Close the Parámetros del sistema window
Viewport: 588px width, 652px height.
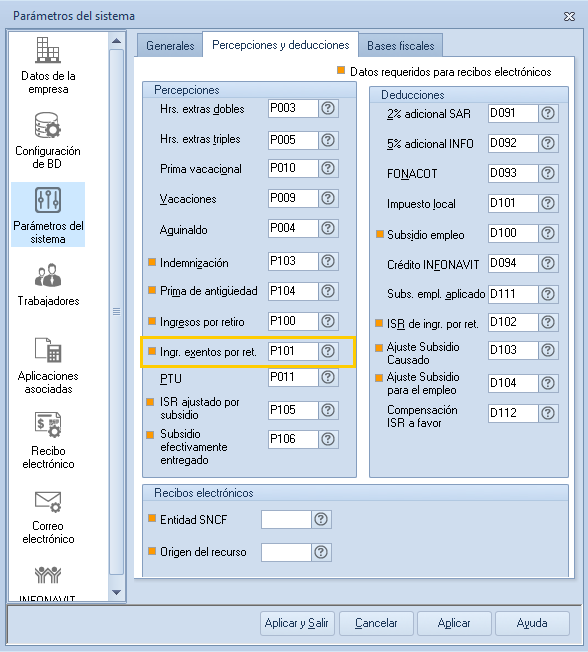pyautogui.click(x=569, y=16)
